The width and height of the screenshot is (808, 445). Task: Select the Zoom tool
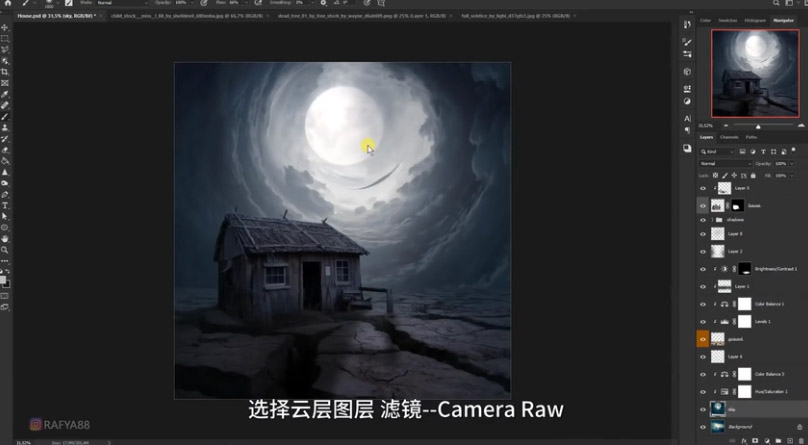point(5,249)
